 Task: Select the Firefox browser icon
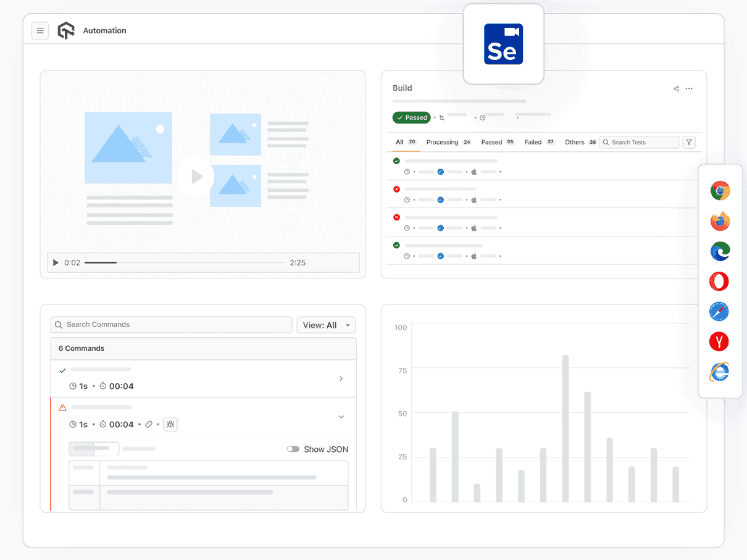pyautogui.click(x=720, y=221)
